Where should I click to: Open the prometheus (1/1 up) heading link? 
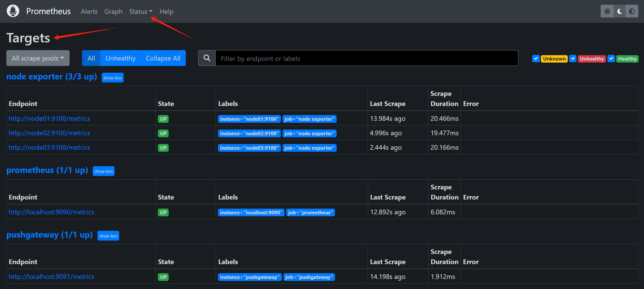pyautogui.click(x=47, y=170)
